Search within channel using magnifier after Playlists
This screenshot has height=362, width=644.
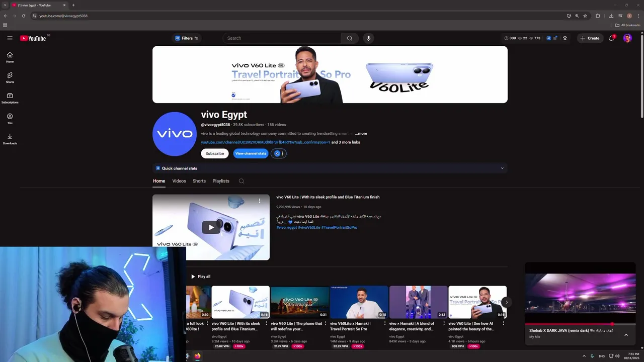[x=242, y=181]
